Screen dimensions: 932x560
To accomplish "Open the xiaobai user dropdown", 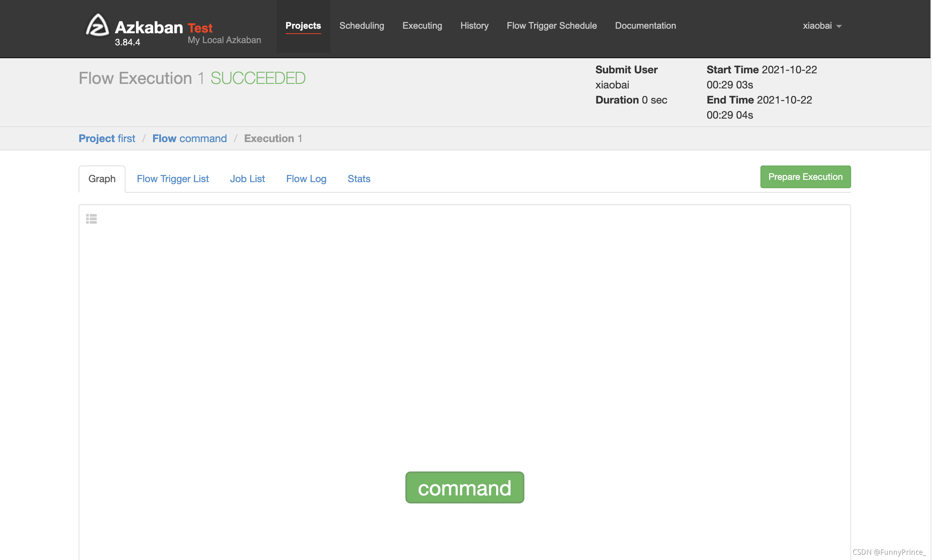I will [x=822, y=26].
